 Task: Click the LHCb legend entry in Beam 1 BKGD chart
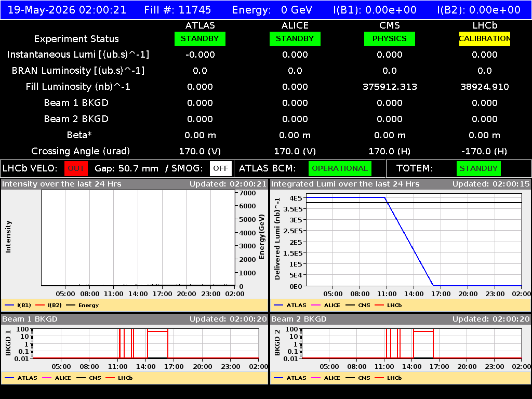coord(119,378)
